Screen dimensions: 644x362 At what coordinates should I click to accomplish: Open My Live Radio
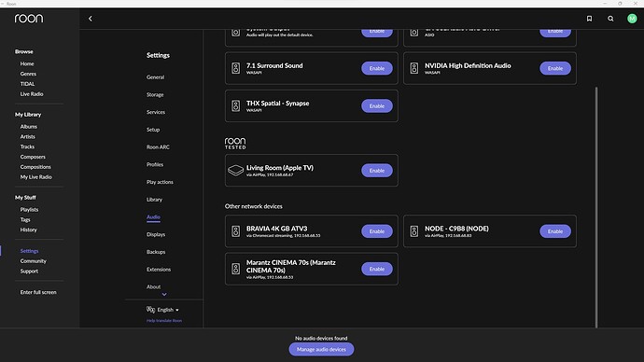36,177
